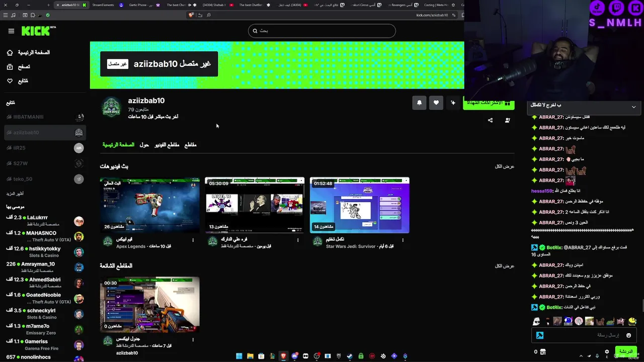
Task: Open recommended channel schneckyirl
Action: 45,314
